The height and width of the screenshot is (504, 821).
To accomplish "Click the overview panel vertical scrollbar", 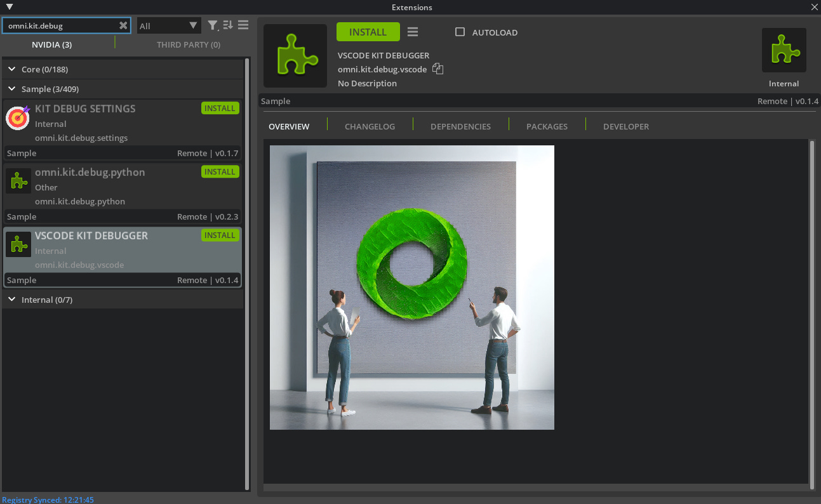I will [811, 314].
